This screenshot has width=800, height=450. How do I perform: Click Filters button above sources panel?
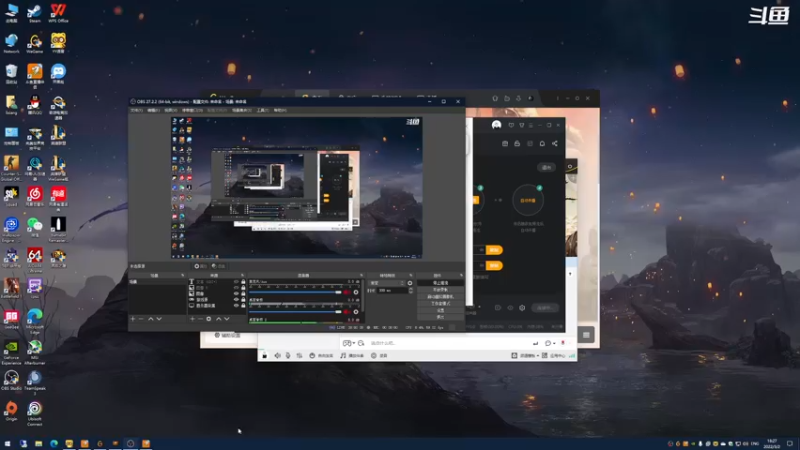[x=219, y=266]
